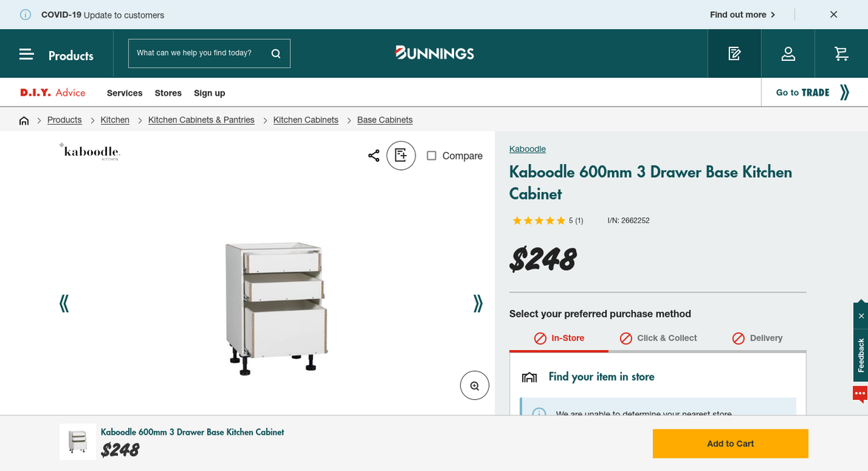868x471 pixels.
Task: Add product to a list via the list icon
Action: (401, 155)
